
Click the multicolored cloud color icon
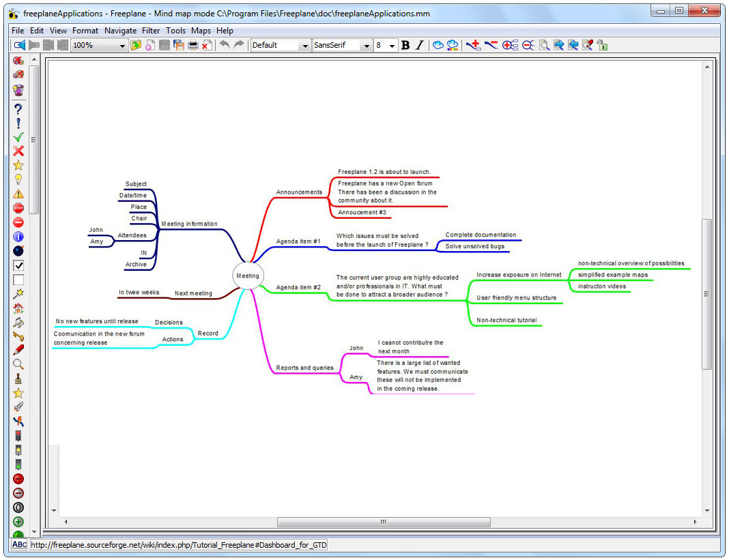click(452, 45)
